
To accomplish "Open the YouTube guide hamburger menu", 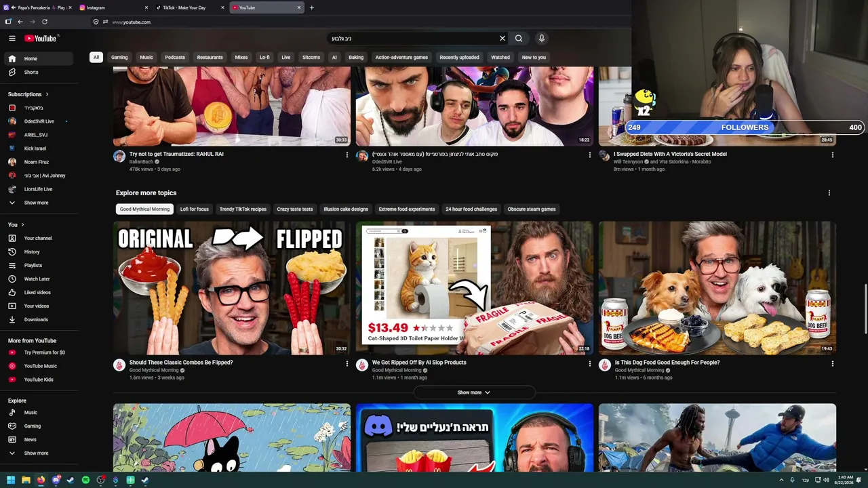I will (12, 39).
